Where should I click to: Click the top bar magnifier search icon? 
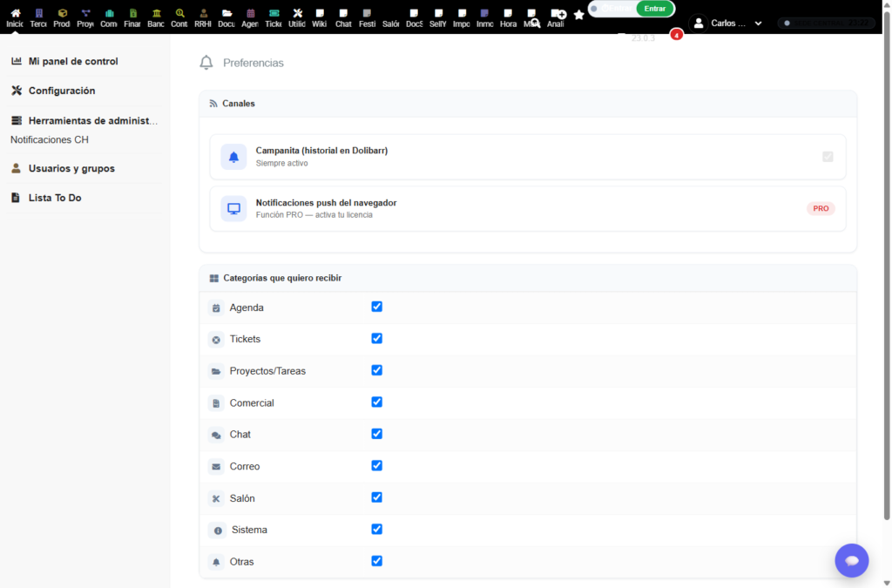[x=536, y=24]
